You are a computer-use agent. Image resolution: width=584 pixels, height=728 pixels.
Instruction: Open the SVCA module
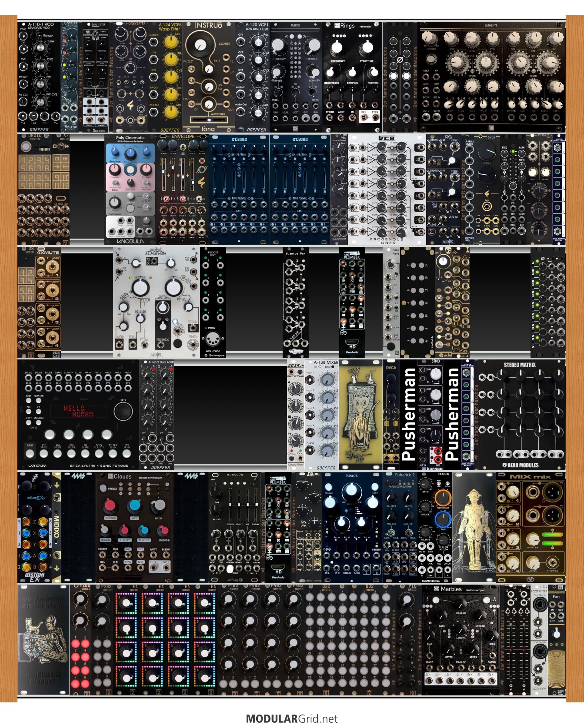click(x=487, y=189)
